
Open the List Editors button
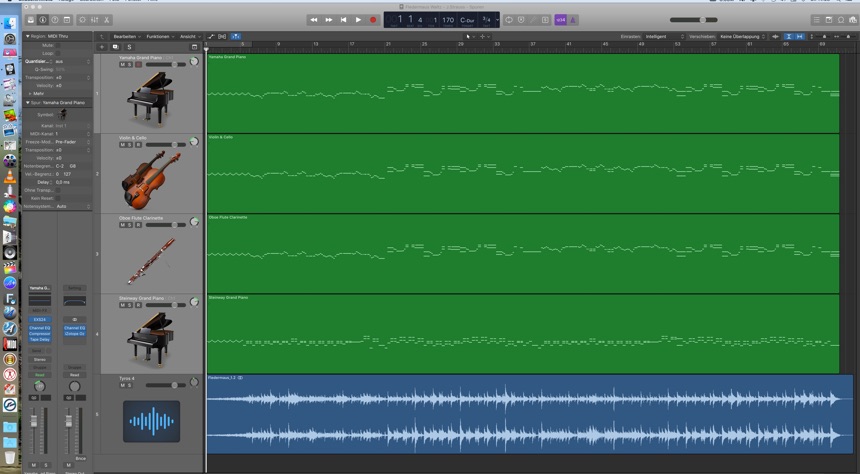tap(817, 20)
